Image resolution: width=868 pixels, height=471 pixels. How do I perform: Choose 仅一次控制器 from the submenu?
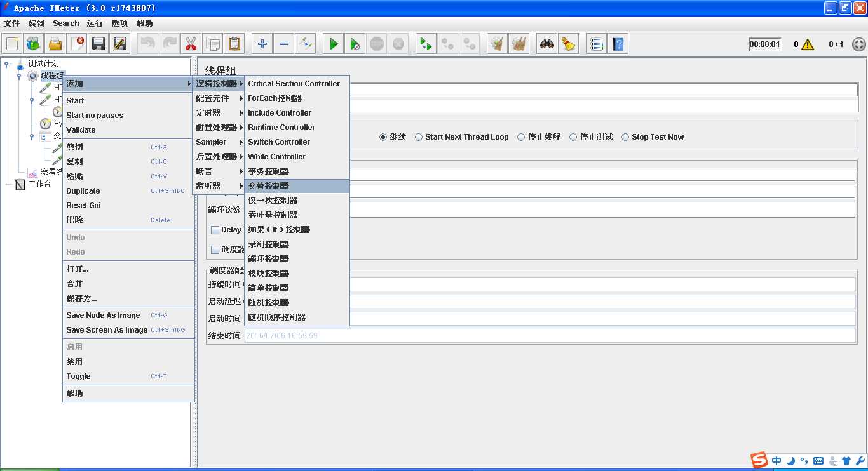click(297, 201)
